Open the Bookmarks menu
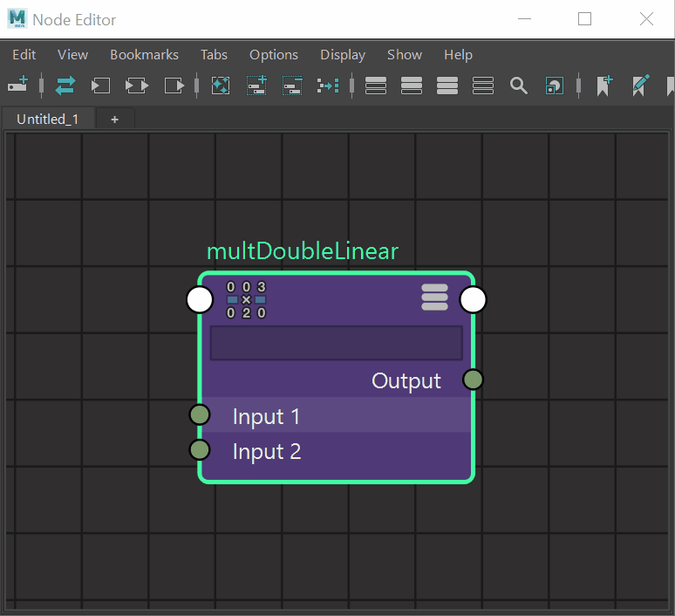This screenshot has height=616, width=675. (144, 54)
